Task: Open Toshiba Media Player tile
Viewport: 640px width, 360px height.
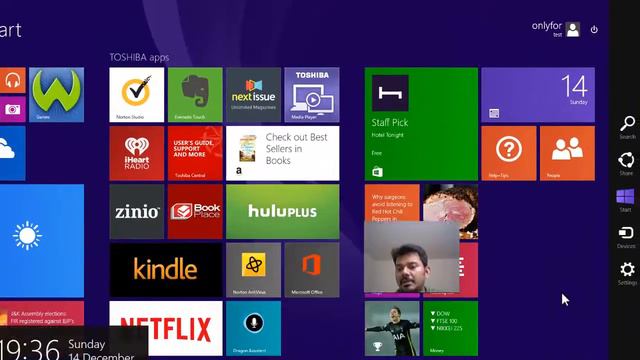Action: coord(312,95)
